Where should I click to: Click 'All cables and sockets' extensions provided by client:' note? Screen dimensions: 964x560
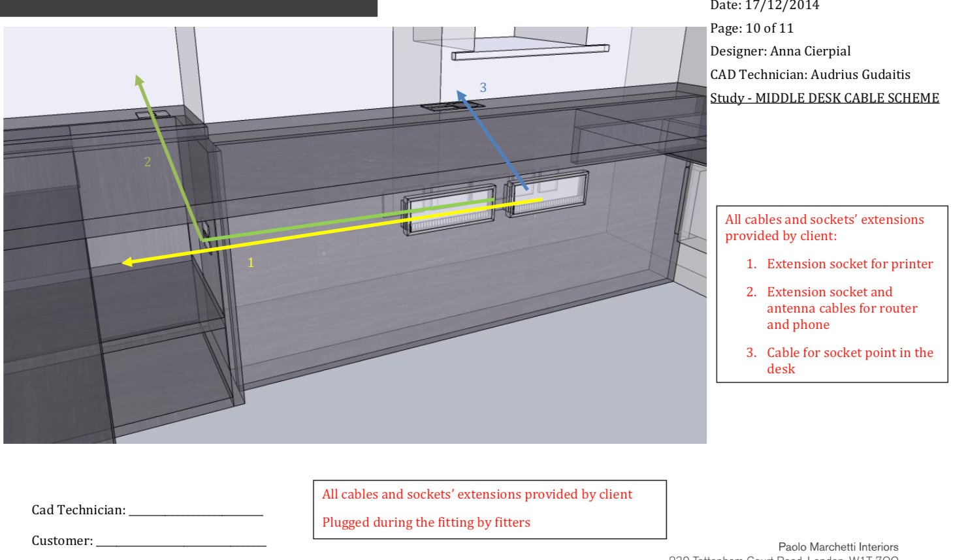point(824,228)
